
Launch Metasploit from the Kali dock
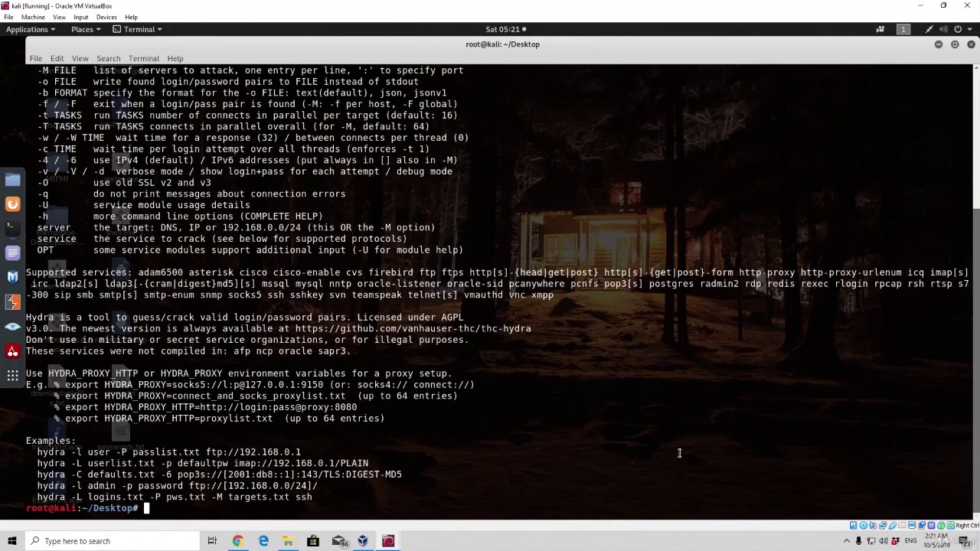(x=12, y=277)
